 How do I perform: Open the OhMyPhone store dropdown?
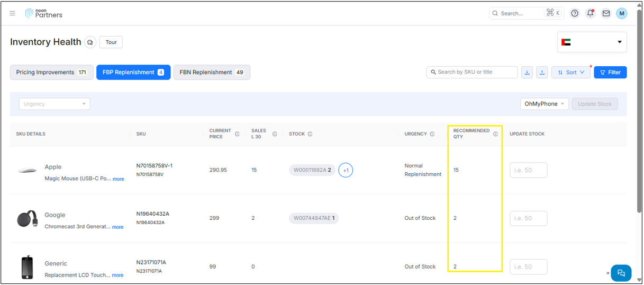pyautogui.click(x=544, y=104)
